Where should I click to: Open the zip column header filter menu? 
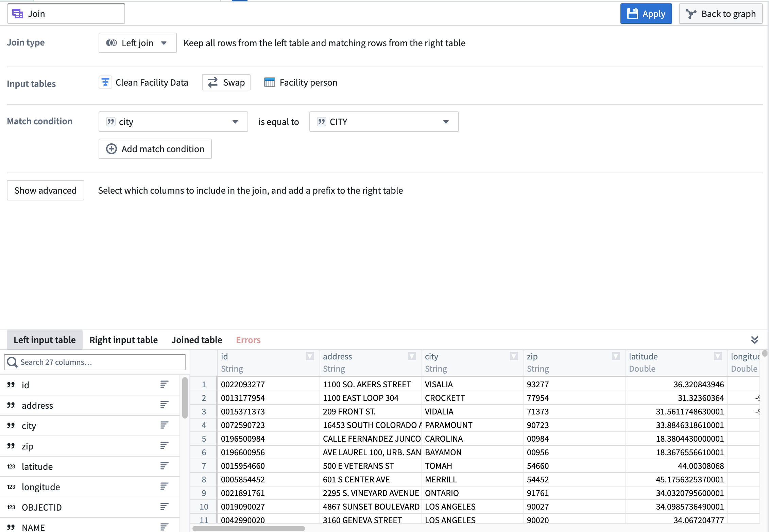tap(616, 356)
